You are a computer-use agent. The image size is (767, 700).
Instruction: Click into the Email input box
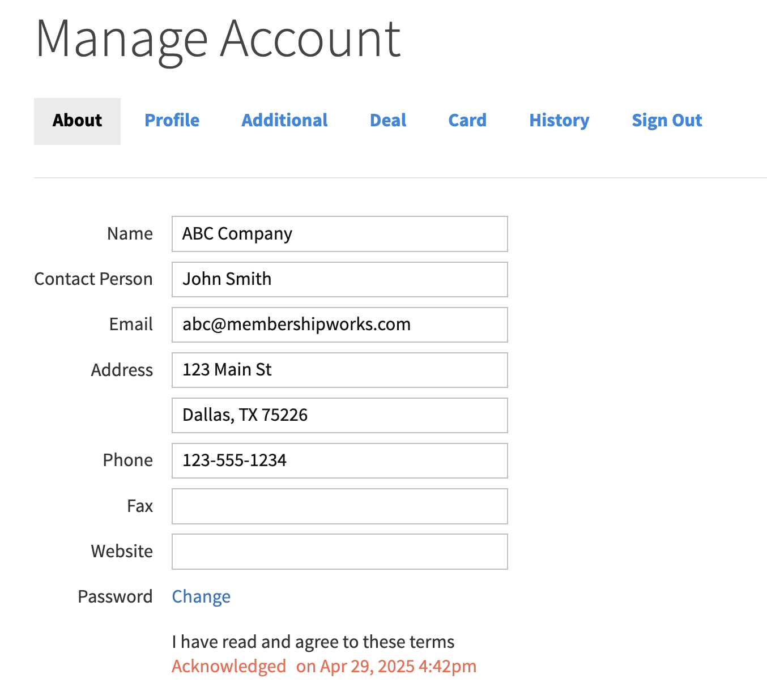[339, 325]
